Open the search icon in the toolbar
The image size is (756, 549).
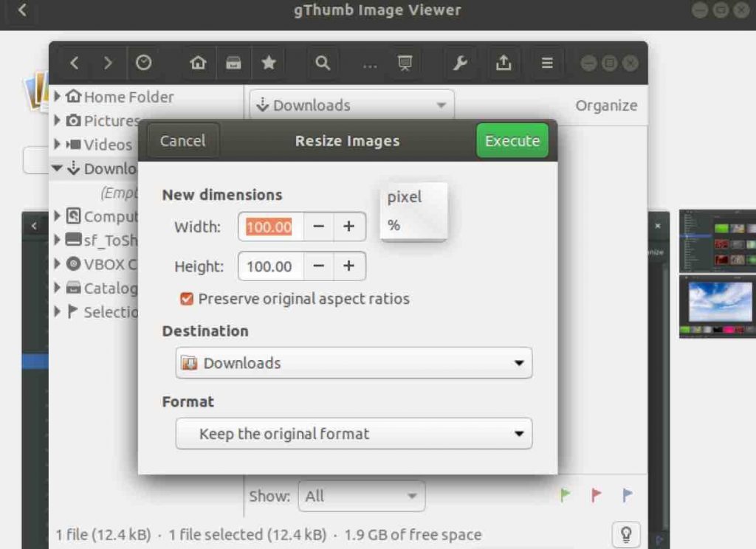coord(322,63)
